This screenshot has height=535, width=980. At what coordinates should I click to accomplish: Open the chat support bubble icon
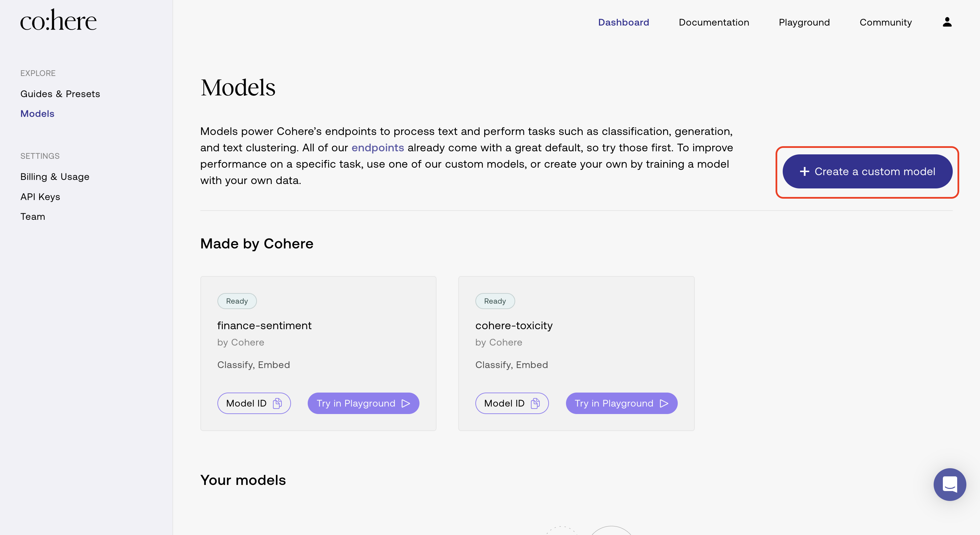950,484
